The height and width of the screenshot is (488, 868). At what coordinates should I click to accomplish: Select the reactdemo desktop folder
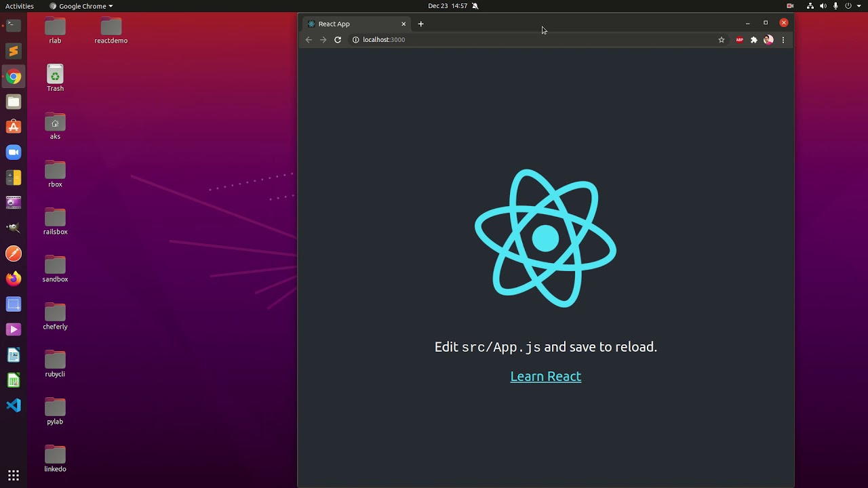click(111, 31)
